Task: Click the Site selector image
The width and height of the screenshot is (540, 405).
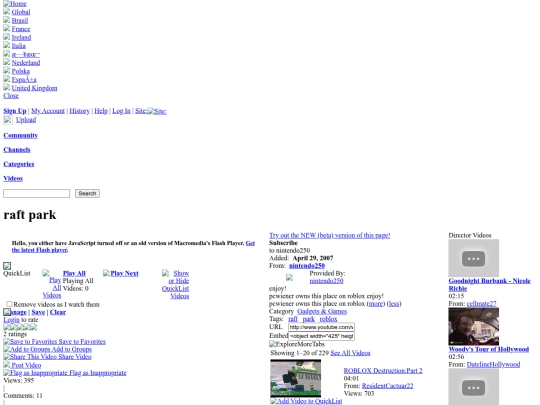Action: coord(157,111)
